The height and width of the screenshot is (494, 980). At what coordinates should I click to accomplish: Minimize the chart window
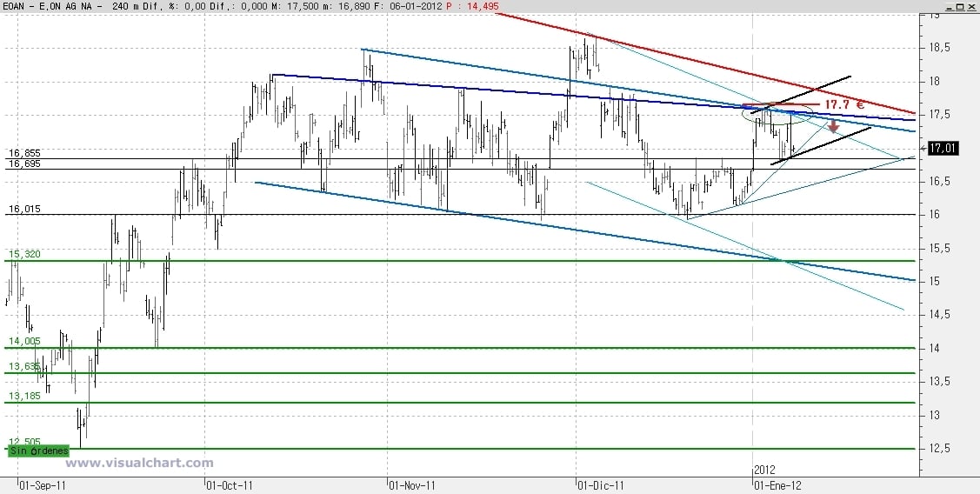tap(950, 5)
